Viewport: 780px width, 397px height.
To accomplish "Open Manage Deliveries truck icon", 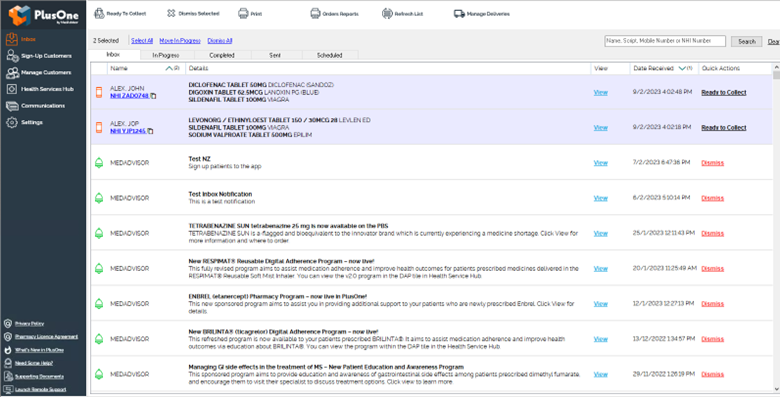I will pyautogui.click(x=459, y=13).
